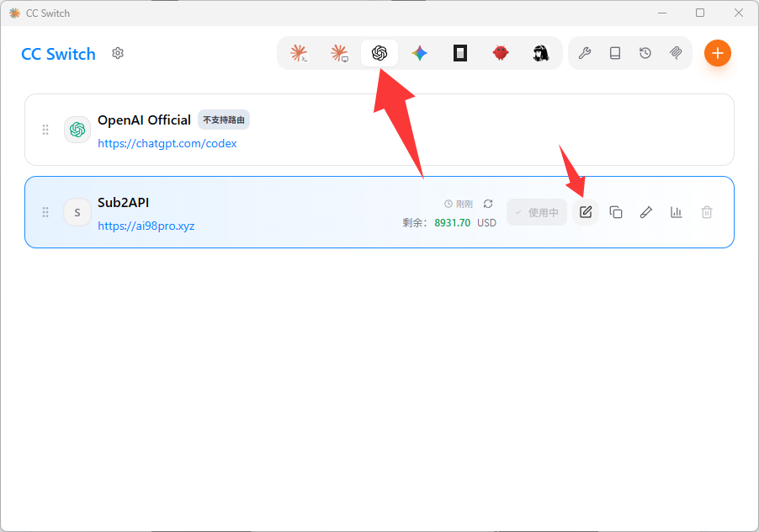Open the book prompts icon
Image resolution: width=759 pixels, height=532 pixels.
click(x=615, y=53)
